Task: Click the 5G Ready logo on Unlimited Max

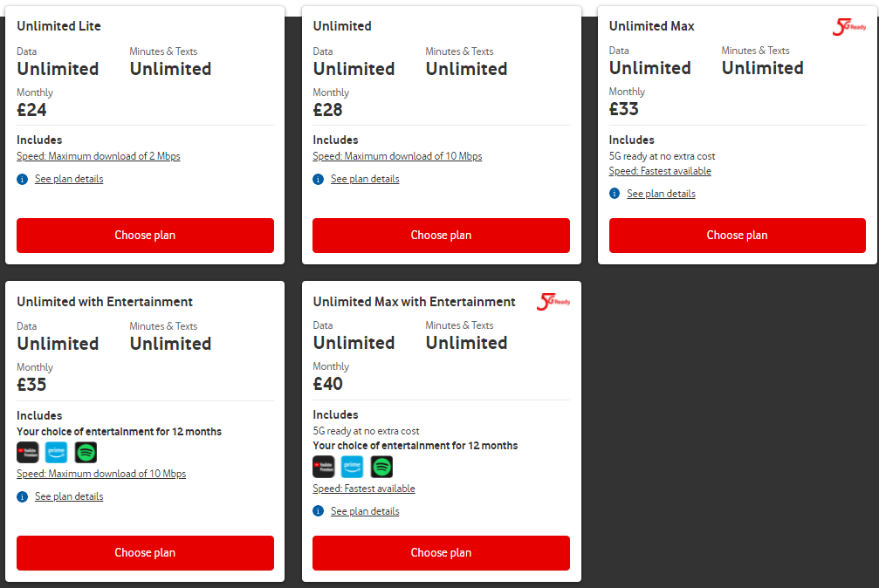Action: (848, 27)
